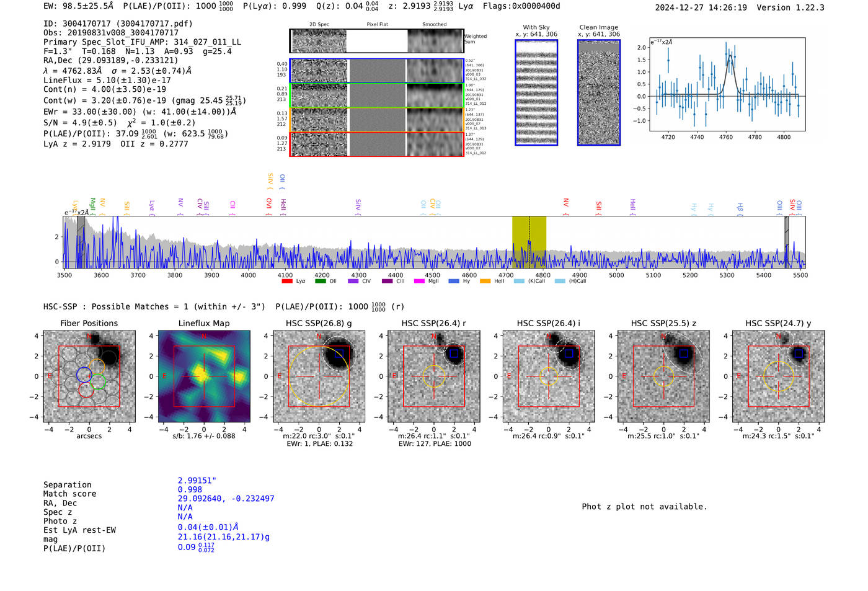The image size is (868, 591).
Task: Click the With Sky cutout image
Action: click(536, 92)
